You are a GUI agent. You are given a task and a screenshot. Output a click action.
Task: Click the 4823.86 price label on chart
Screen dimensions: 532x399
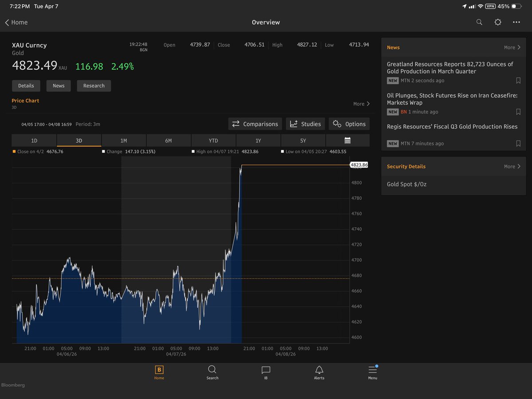[359, 165]
